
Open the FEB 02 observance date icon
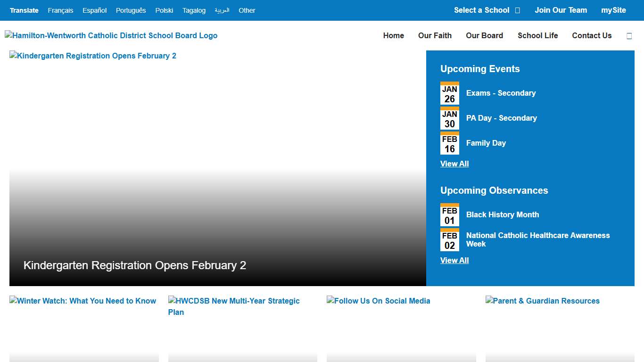(x=449, y=240)
